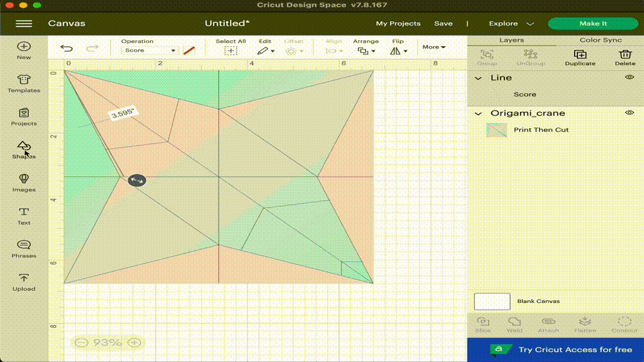Open the red line color swatch
This screenshot has width=644, height=362.
click(x=189, y=50)
